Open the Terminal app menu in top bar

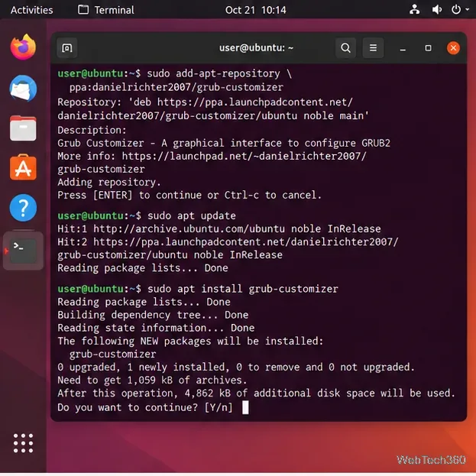pyautogui.click(x=106, y=10)
